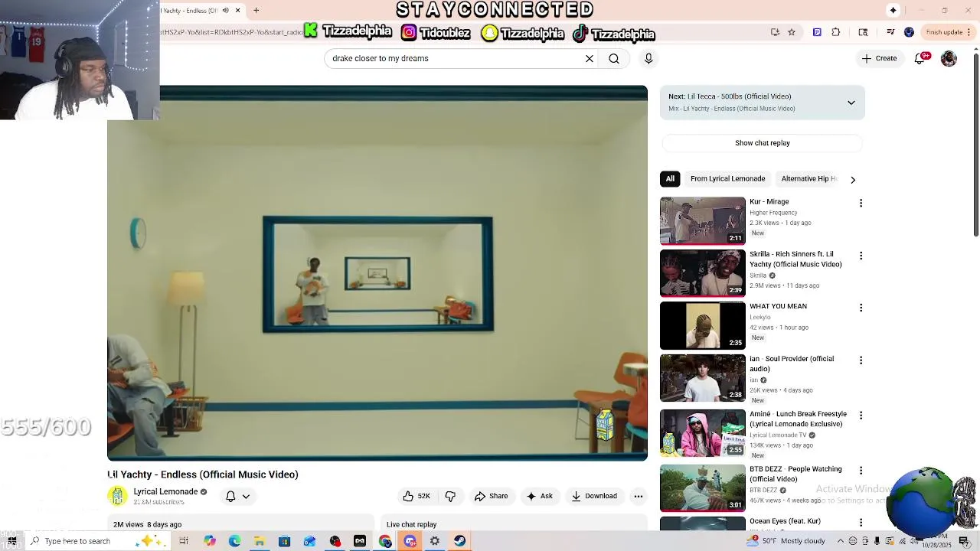This screenshot has width=980, height=551.
Task: Open more actions ellipsis below video
Action: tap(638, 496)
